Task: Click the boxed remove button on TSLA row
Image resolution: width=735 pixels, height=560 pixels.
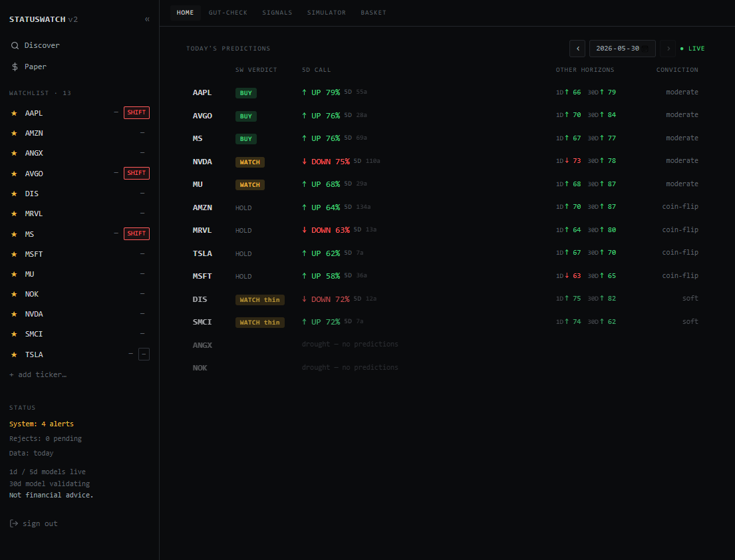Action: (x=144, y=354)
